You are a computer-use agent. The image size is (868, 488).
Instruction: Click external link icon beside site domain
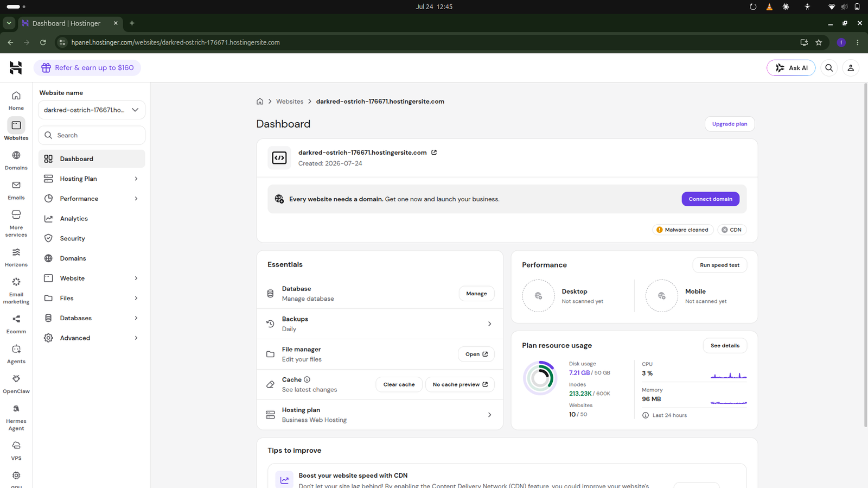(434, 153)
